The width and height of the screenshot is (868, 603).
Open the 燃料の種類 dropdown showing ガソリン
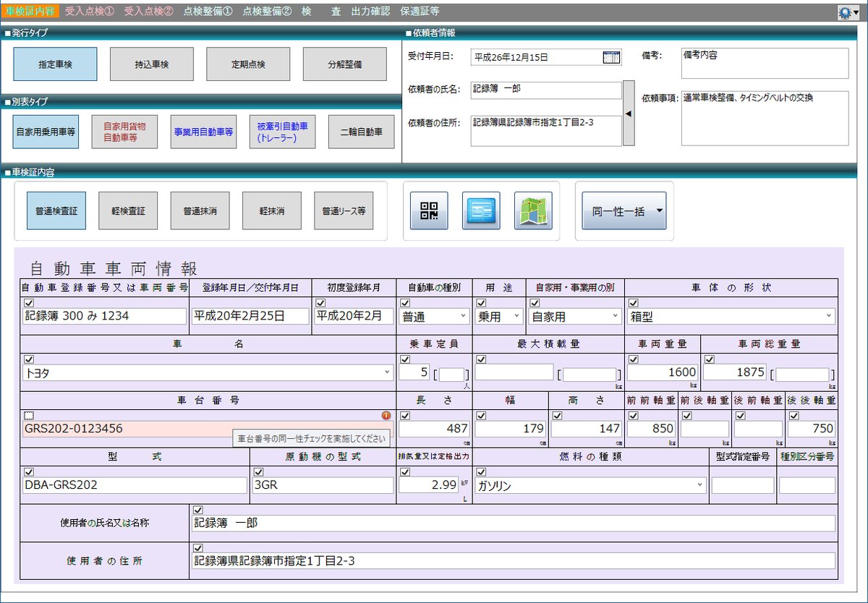591,486
